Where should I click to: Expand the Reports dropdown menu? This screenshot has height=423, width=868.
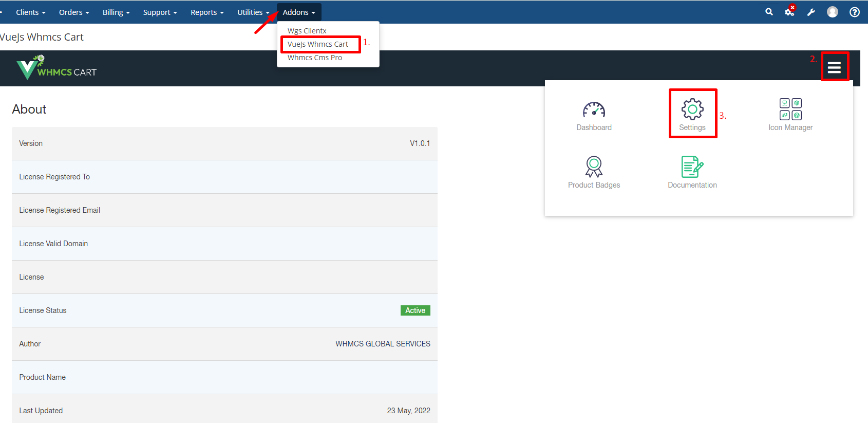pos(207,12)
